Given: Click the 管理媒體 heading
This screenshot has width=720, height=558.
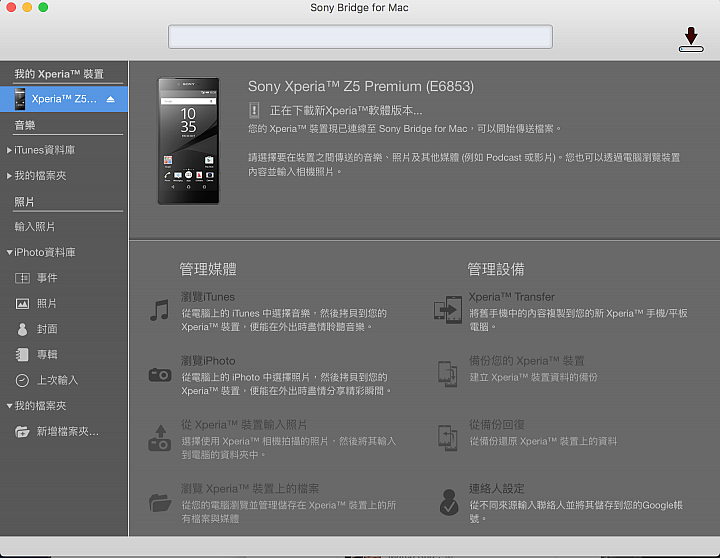Looking at the screenshot, I should 208,269.
